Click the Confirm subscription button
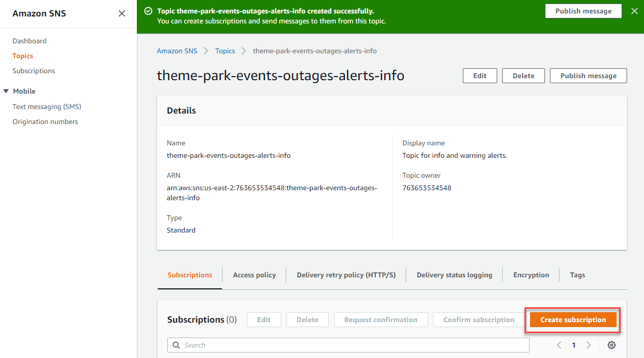This screenshot has width=644, height=358. pos(479,320)
